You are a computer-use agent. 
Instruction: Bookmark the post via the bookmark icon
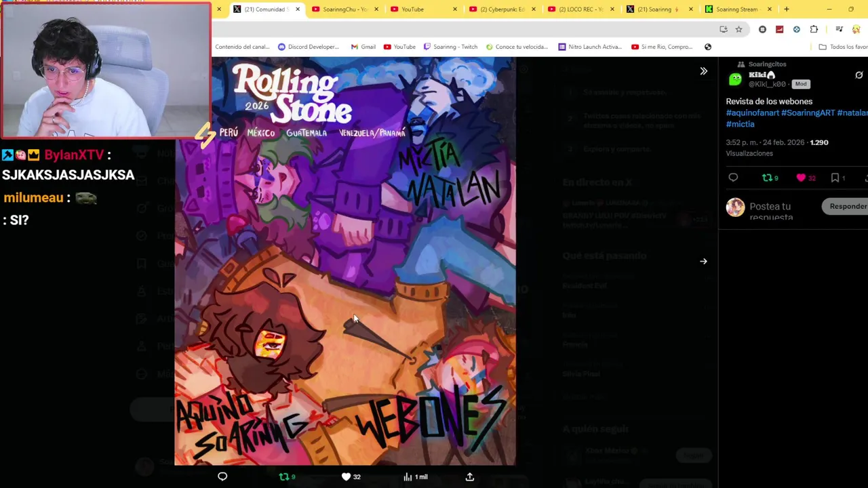[x=835, y=178]
